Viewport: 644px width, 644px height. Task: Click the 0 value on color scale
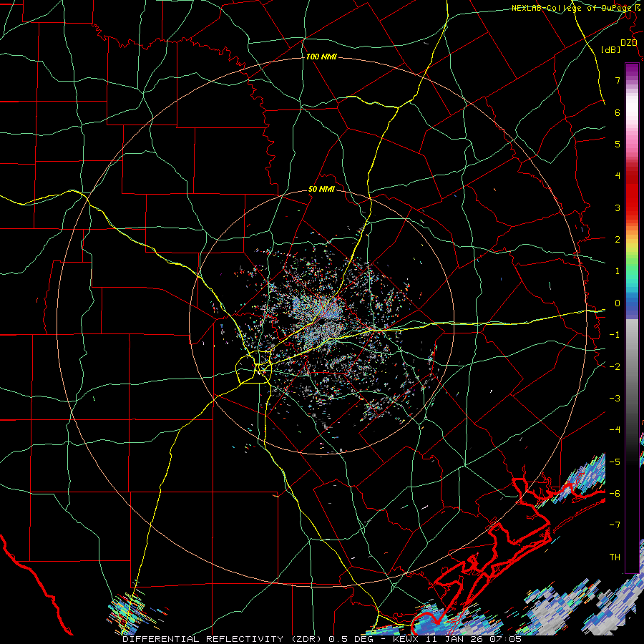[x=618, y=303]
